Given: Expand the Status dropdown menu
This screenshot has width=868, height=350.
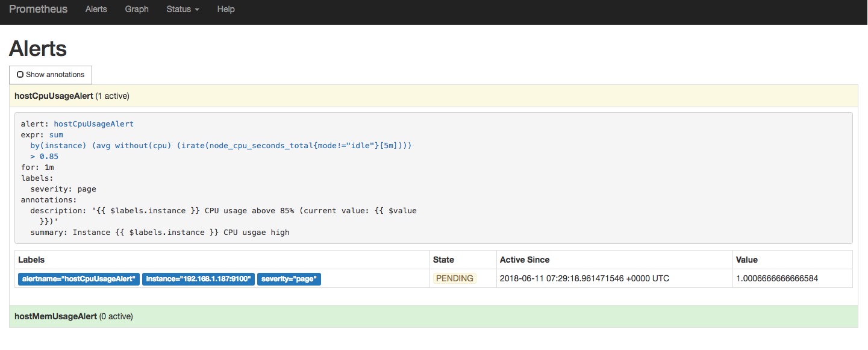Looking at the screenshot, I should coord(183,10).
